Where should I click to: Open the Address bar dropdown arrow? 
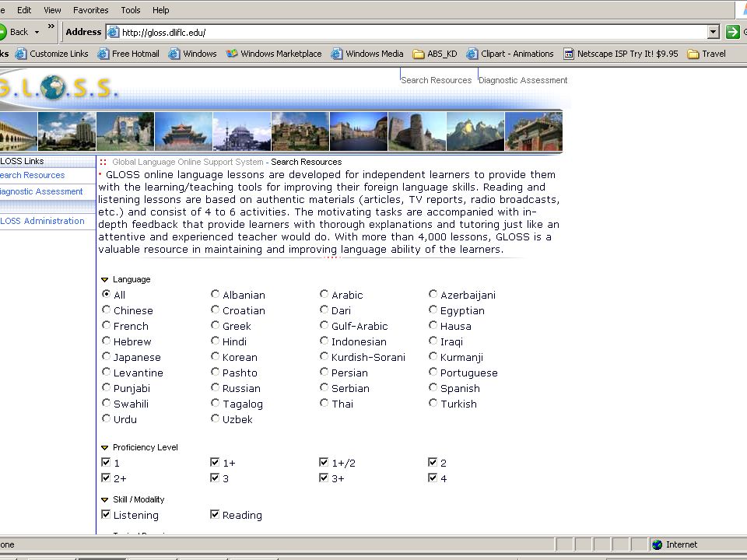714,32
